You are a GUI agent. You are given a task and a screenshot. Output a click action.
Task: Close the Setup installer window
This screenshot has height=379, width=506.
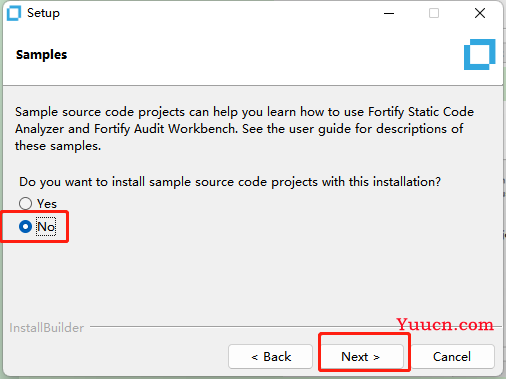pos(480,13)
